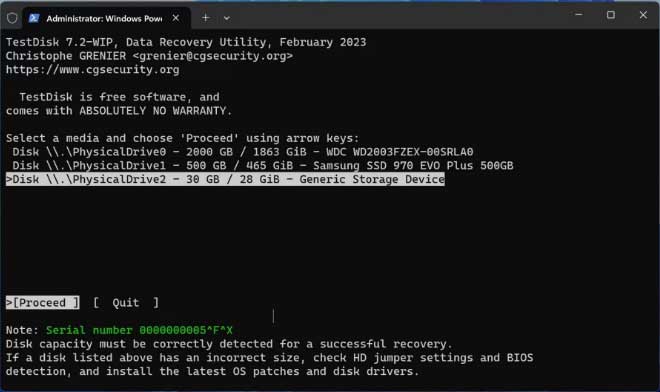Click the 'Disk capacity must be correctly detected' line

click(229, 344)
